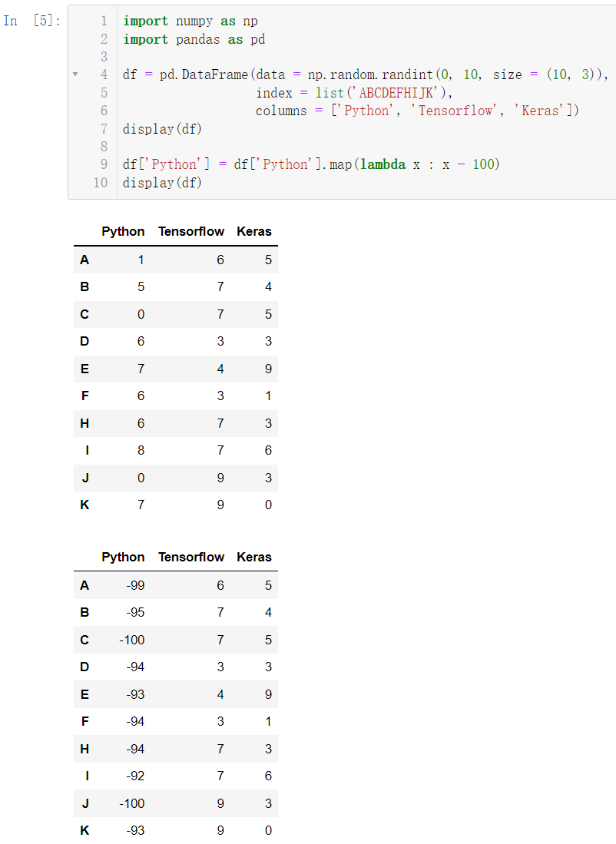Select the In [5] cell prompt

pos(31,21)
